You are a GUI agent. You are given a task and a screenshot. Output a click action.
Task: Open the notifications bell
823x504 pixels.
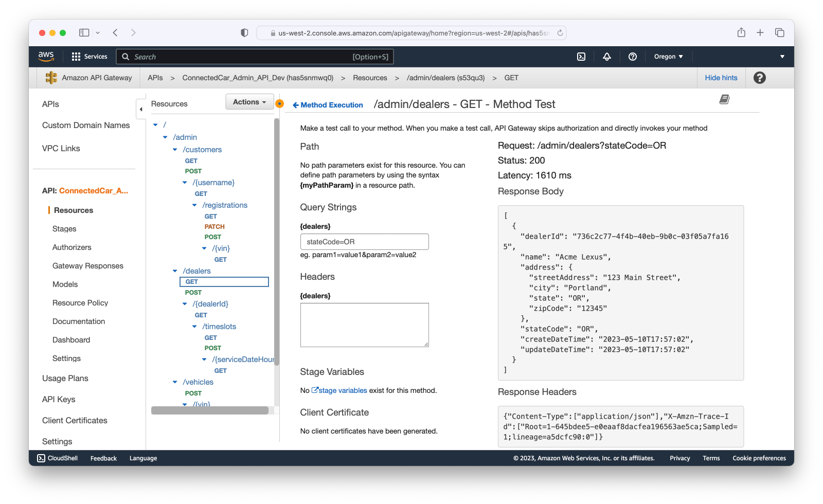pyautogui.click(x=607, y=57)
